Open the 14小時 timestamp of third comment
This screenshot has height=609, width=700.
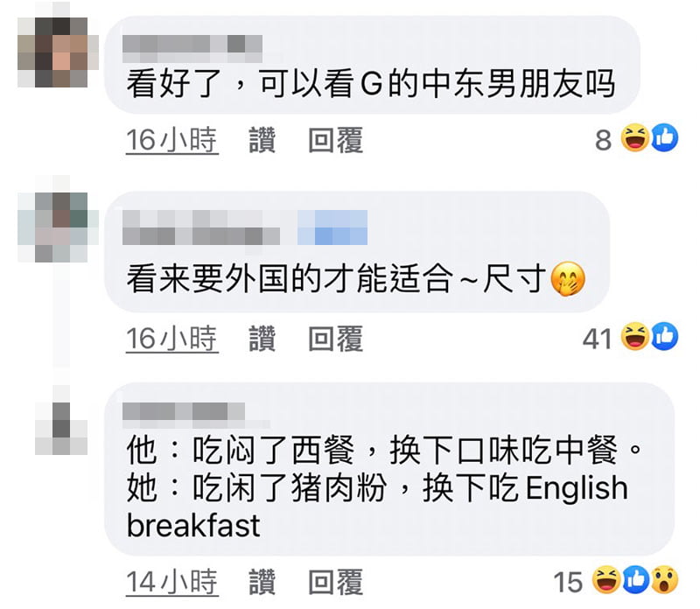[171, 582]
